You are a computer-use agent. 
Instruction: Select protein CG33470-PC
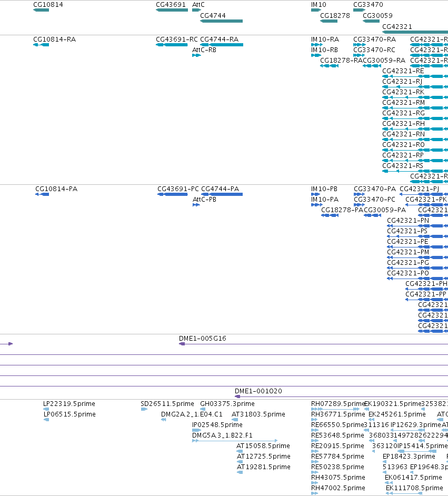click(x=359, y=205)
